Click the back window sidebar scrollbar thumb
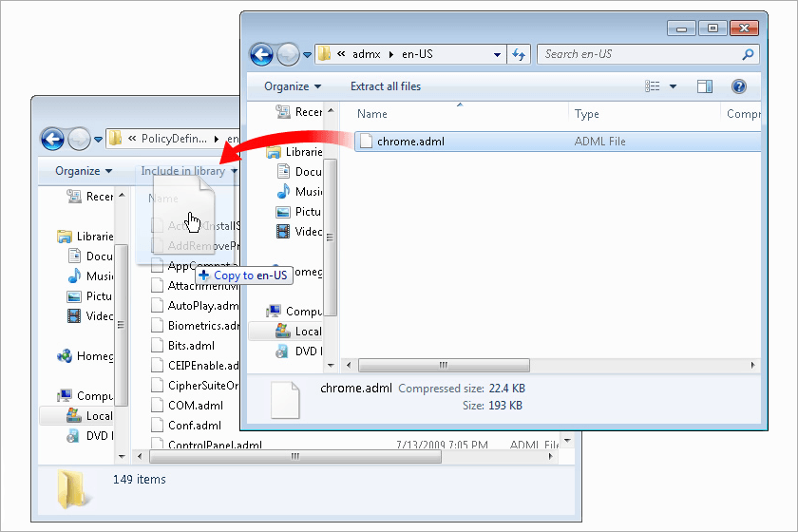This screenshot has height=532, width=798. (x=121, y=325)
